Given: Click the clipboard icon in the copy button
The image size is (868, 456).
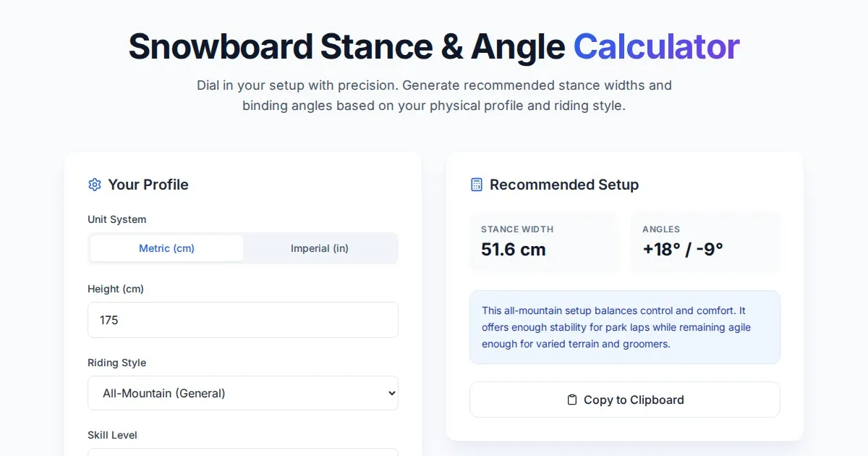Looking at the screenshot, I should (572, 400).
